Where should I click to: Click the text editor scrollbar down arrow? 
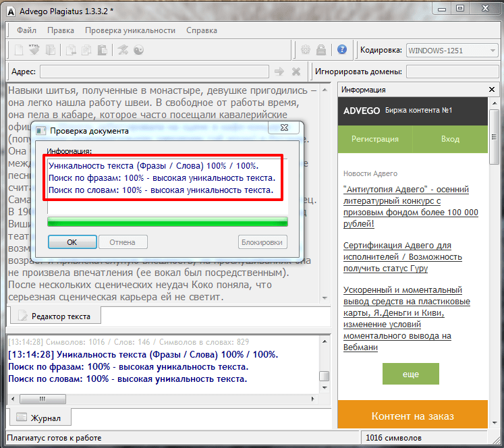coord(325,298)
